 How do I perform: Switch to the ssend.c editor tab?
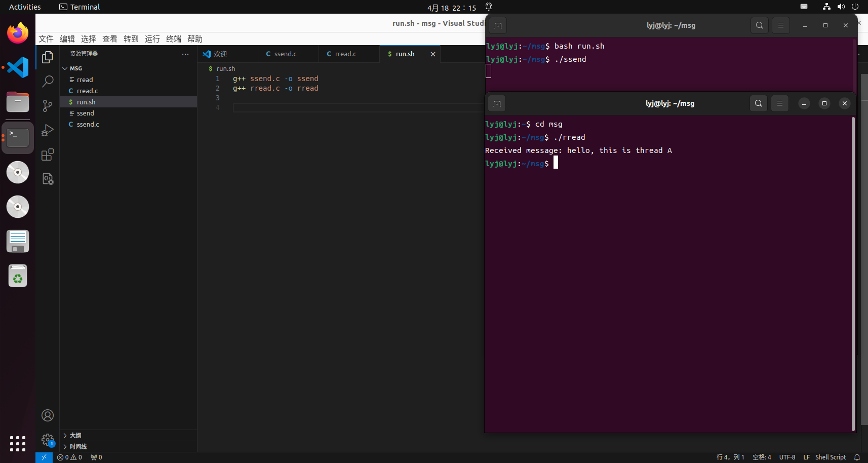[x=288, y=54]
